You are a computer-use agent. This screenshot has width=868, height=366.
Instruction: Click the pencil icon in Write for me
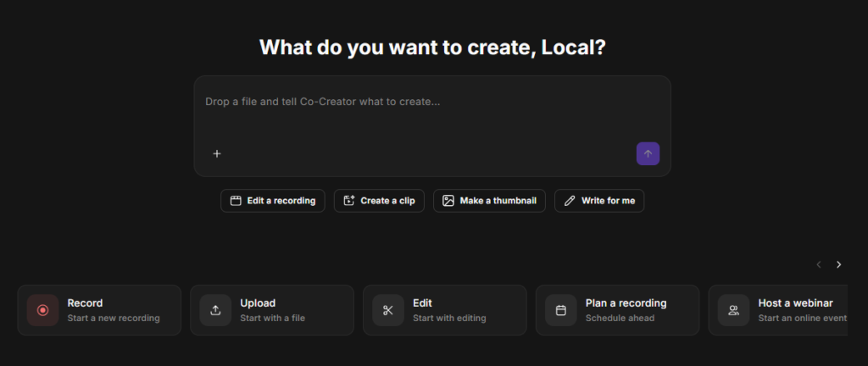click(570, 201)
